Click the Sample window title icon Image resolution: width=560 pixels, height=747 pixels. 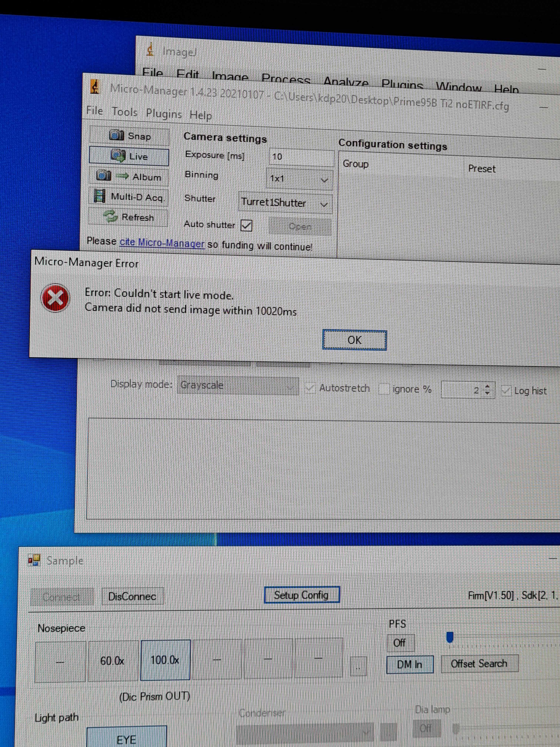pyautogui.click(x=34, y=560)
